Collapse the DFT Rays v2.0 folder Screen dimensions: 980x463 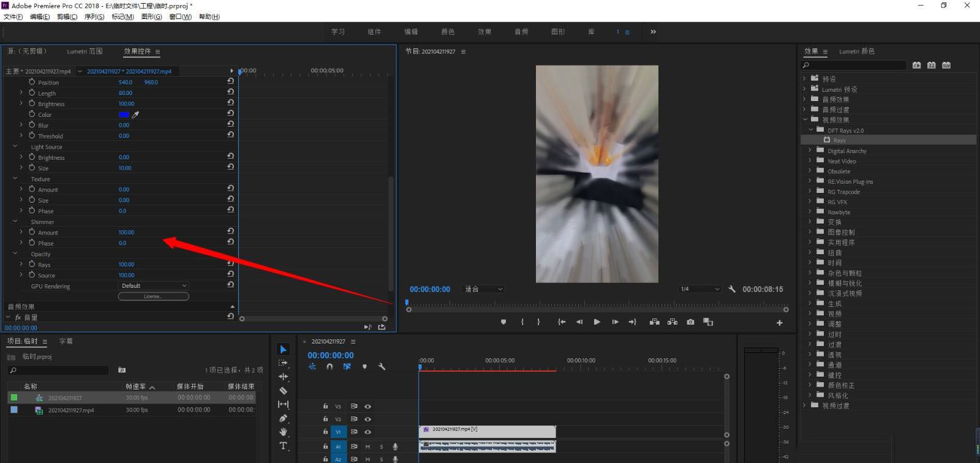point(810,130)
